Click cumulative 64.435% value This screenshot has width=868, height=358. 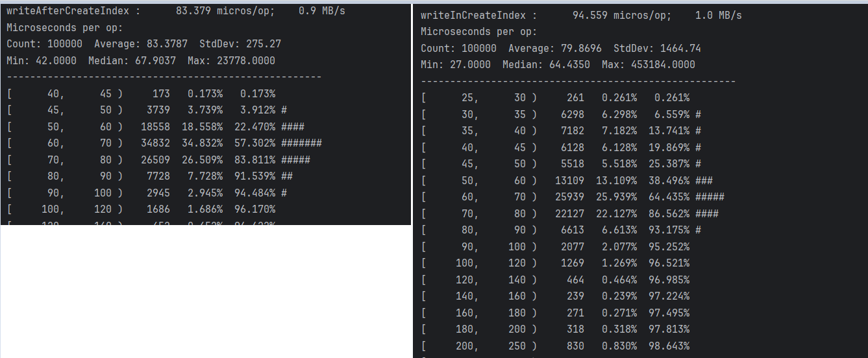(x=669, y=197)
